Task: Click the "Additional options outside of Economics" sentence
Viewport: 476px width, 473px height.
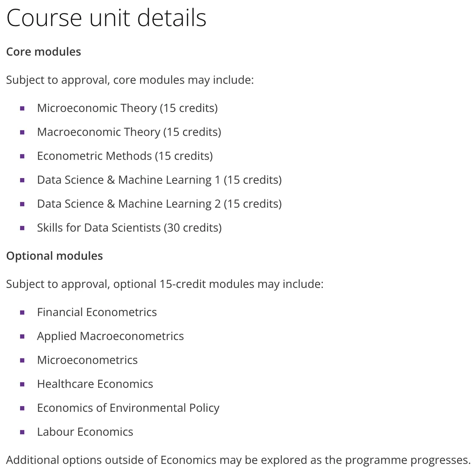Action: 238,460
